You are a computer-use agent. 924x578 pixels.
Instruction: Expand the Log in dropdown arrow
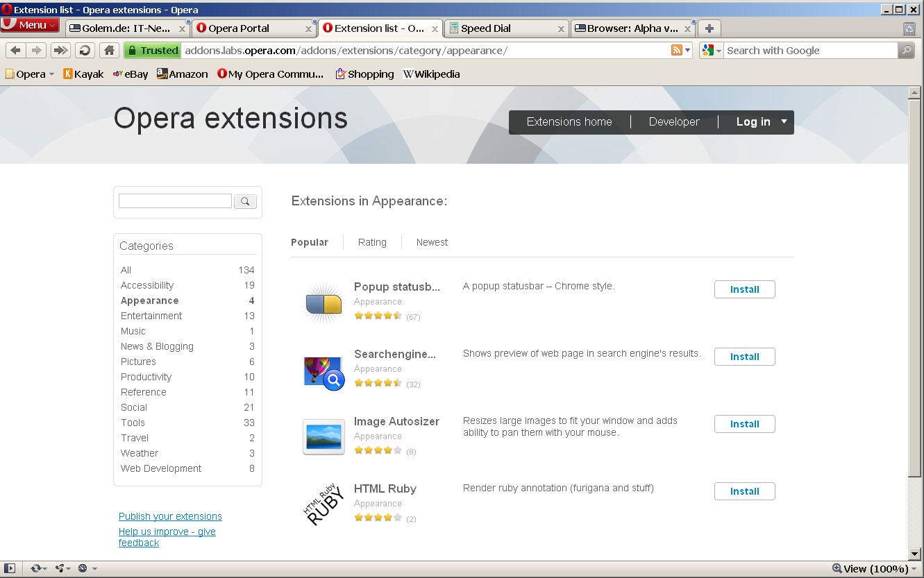coord(784,121)
